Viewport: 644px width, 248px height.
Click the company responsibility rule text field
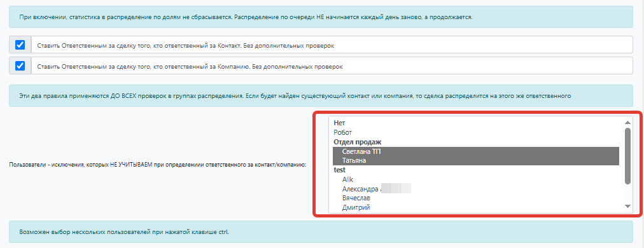332,65
